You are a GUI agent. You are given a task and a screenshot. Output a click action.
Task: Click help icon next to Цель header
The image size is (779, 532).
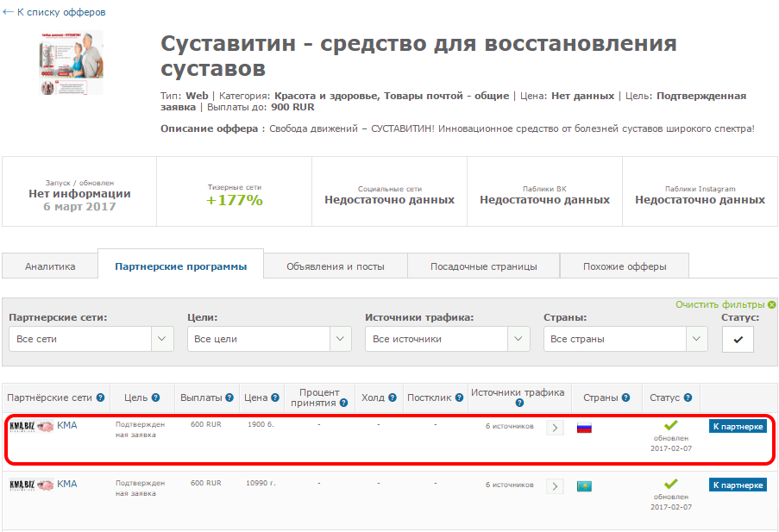tap(155, 397)
